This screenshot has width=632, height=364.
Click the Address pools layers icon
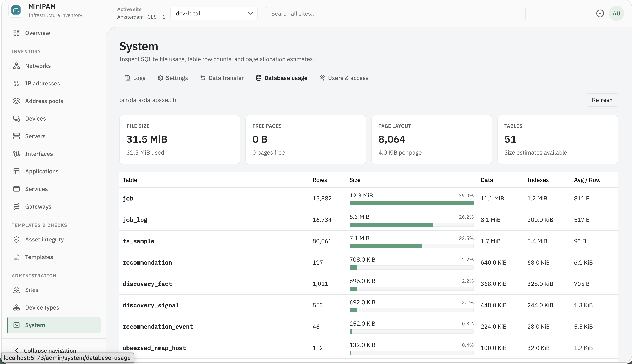point(17,101)
